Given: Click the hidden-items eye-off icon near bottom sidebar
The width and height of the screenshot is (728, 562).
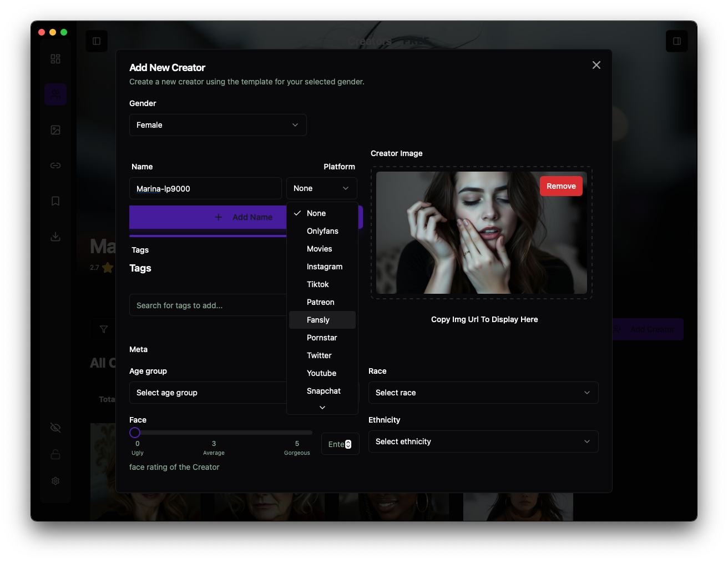Looking at the screenshot, I should [55, 428].
